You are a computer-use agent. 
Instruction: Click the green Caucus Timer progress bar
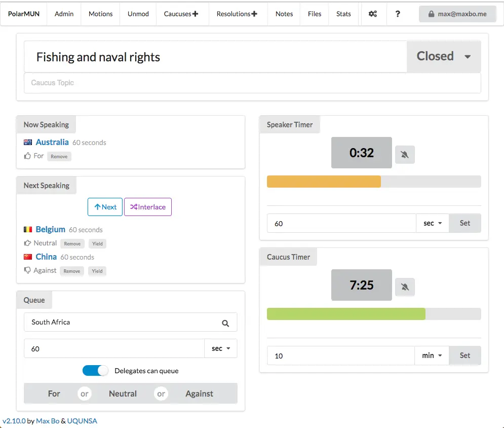point(346,314)
